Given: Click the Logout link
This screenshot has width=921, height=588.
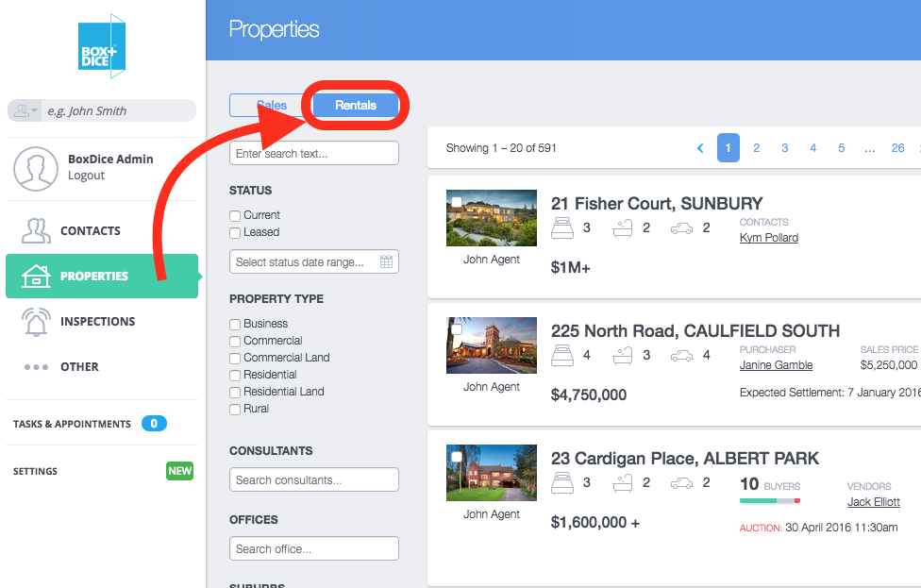Looking at the screenshot, I should [87, 175].
